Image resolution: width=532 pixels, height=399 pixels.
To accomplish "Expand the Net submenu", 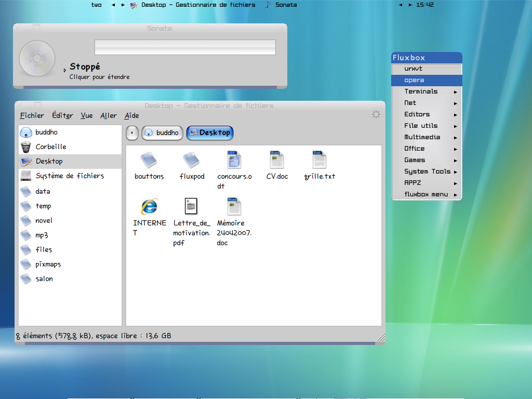I will [456, 103].
